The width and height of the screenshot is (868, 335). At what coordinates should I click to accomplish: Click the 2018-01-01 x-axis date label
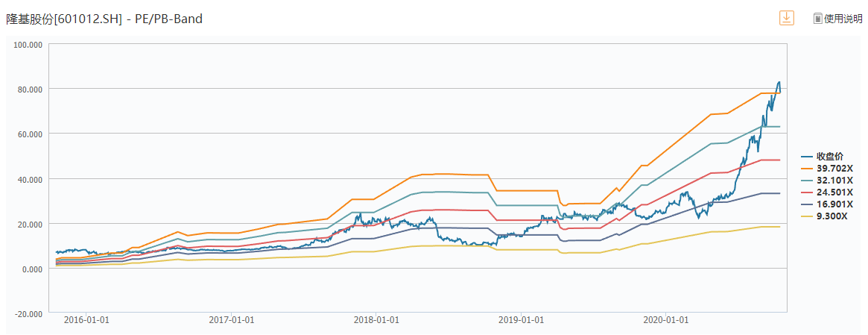pos(376,320)
